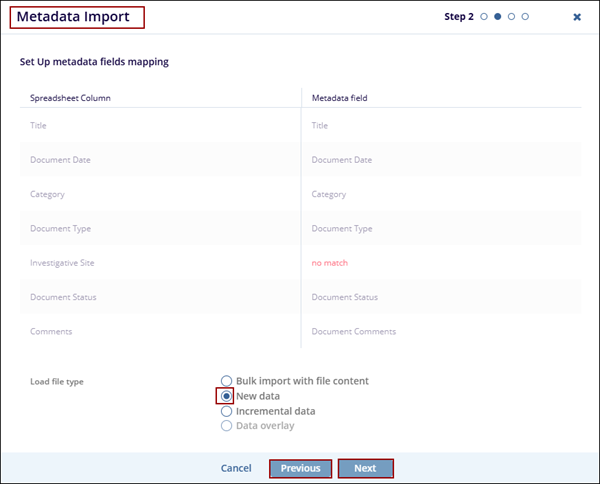Screen dimensions: 600x484
Task: Go back with the Previous button
Action: point(300,468)
